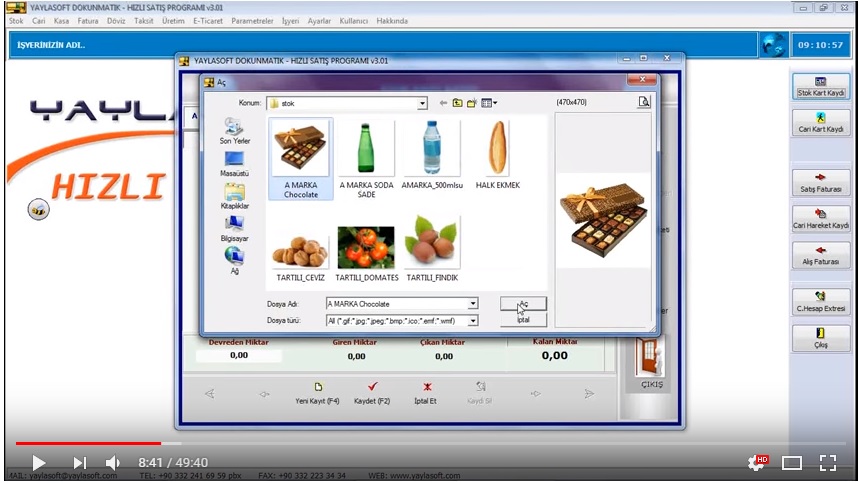Open the Fatura menu
This screenshot has width=860, height=483.
tap(88, 21)
